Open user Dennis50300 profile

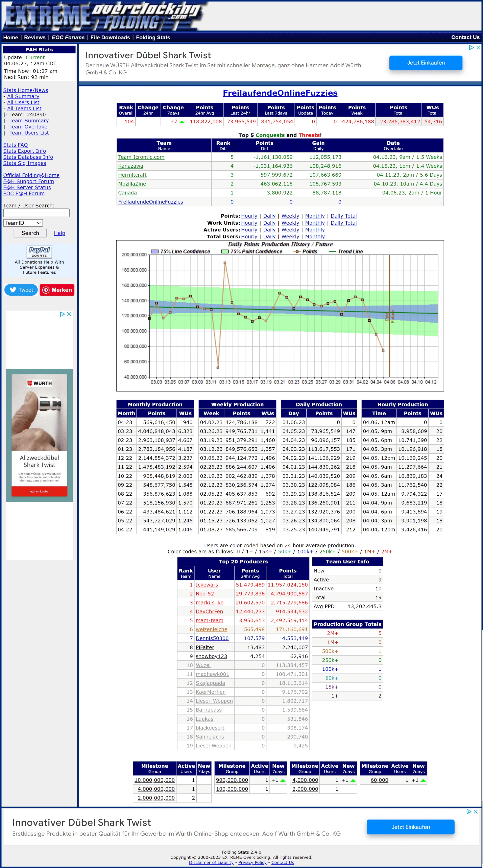click(212, 638)
